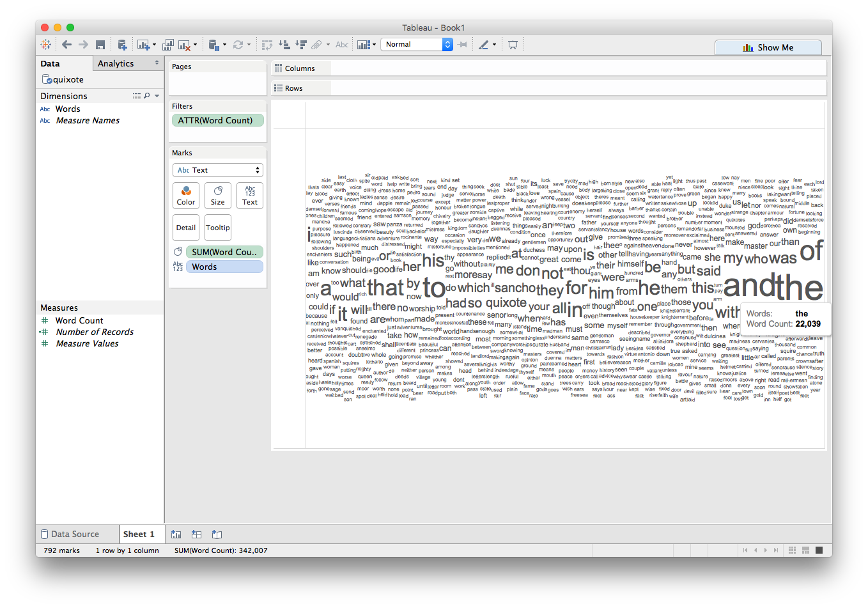Start presentation mode
The height and width of the screenshot is (608, 868).
point(513,45)
